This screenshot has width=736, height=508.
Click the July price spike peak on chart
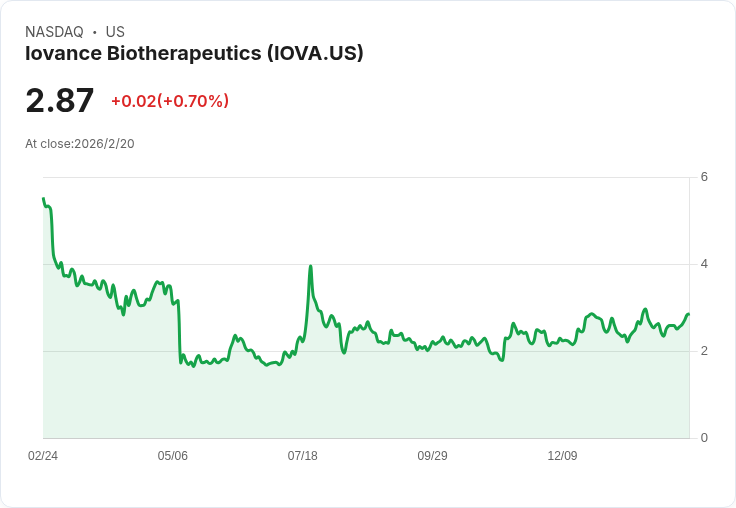(310, 267)
